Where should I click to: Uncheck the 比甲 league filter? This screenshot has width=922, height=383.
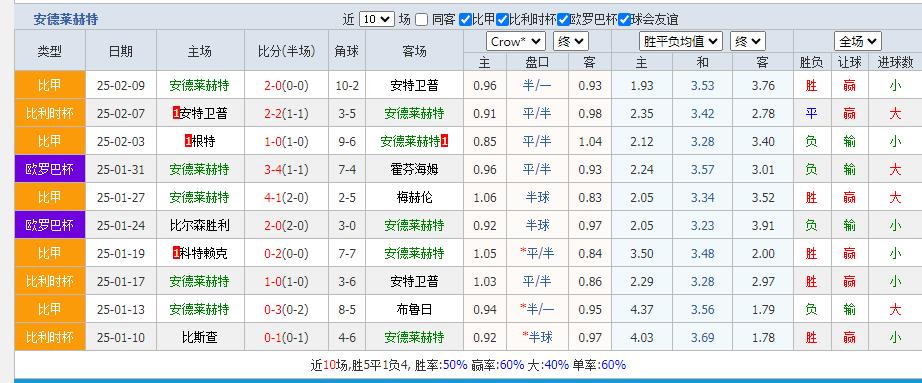(465, 19)
